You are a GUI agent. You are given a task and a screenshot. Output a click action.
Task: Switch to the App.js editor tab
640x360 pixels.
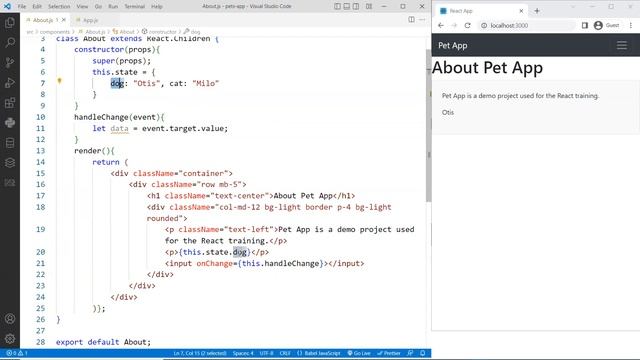(90, 20)
